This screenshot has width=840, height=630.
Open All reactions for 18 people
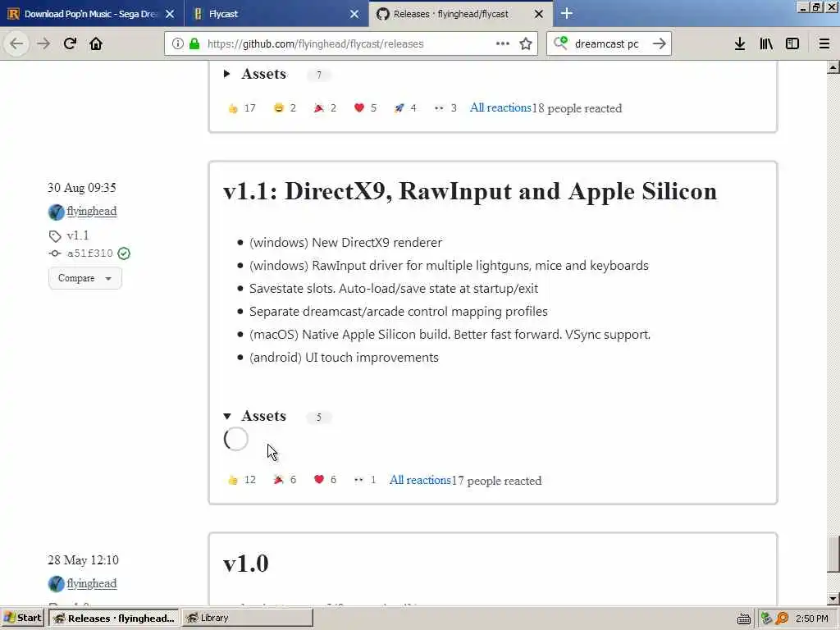pyautogui.click(x=500, y=107)
